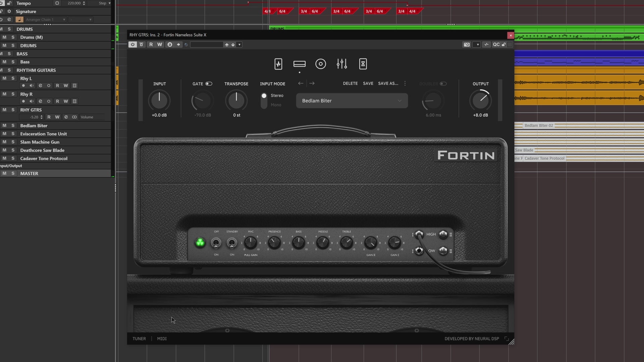
Task: Toggle the DOUBLER switch
Action: point(443,84)
